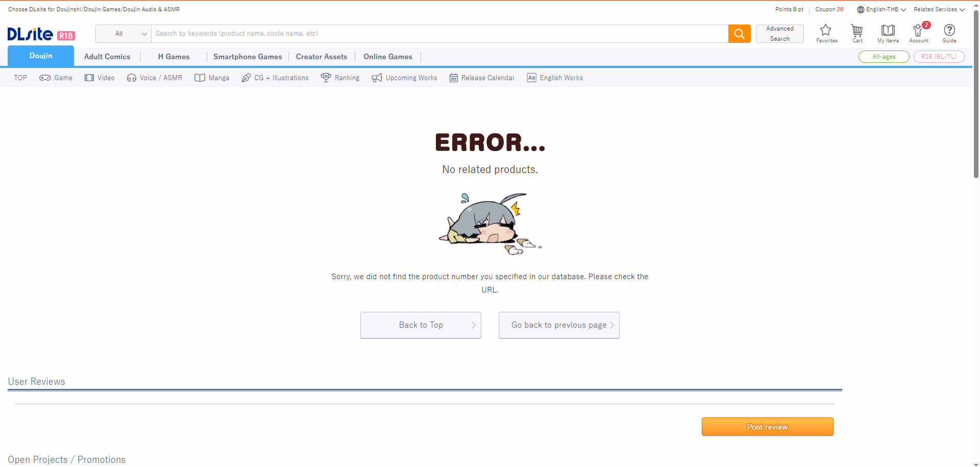The height and width of the screenshot is (467, 980).
Task: Click into the keyword search field
Action: 439,34
